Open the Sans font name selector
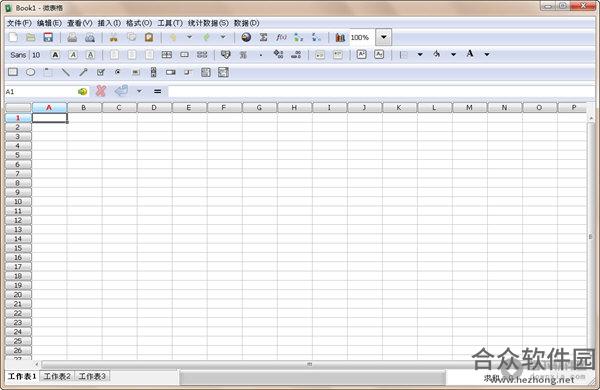 [x=18, y=55]
